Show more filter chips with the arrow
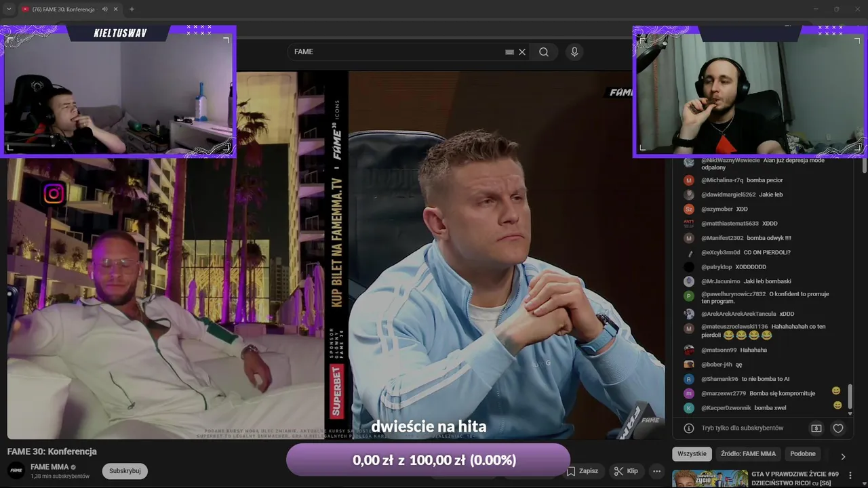Viewport: 868px width, 488px height. tap(843, 456)
